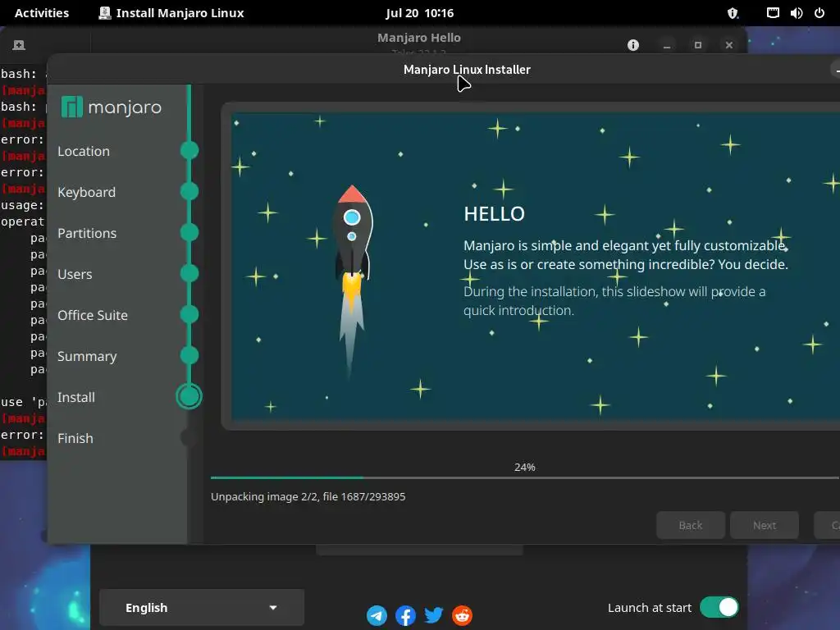Click the installation progress bar
The height and width of the screenshot is (630, 840).
525,477
